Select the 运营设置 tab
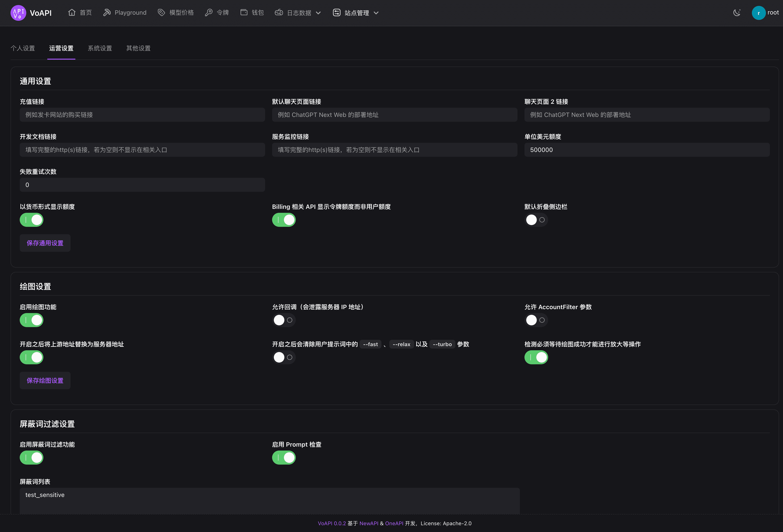 click(61, 48)
